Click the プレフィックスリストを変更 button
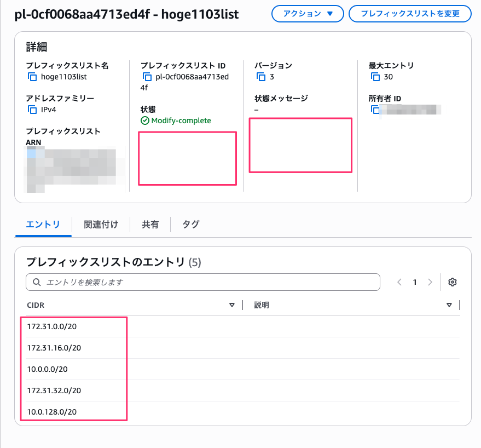The height and width of the screenshot is (448, 481). (x=410, y=14)
